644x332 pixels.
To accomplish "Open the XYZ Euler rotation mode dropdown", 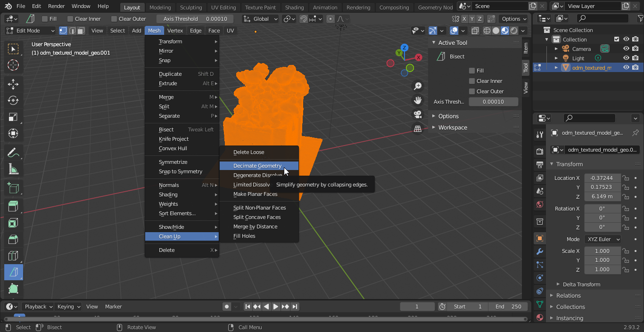I will [603, 239].
